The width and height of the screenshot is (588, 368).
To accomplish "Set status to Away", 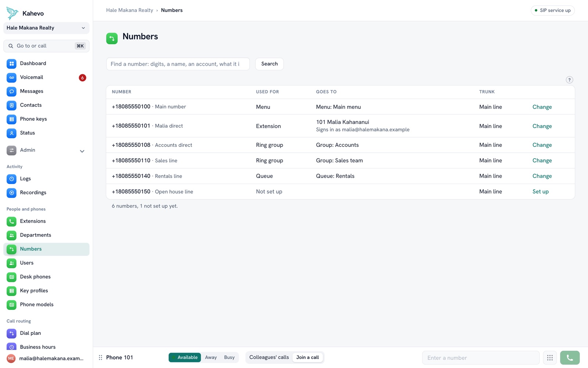I will [211, 357].
